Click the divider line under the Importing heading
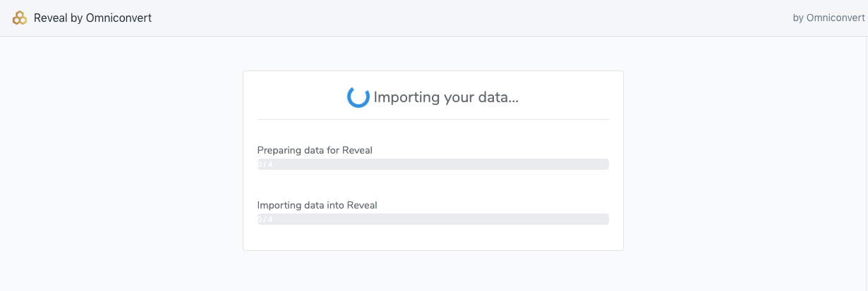 [433, 120]
